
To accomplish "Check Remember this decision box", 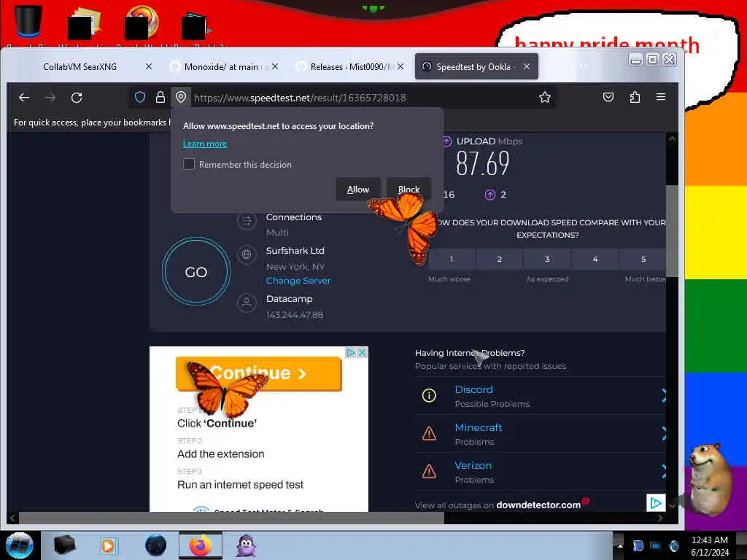I will pyautogui.click(x=189, y=164).
